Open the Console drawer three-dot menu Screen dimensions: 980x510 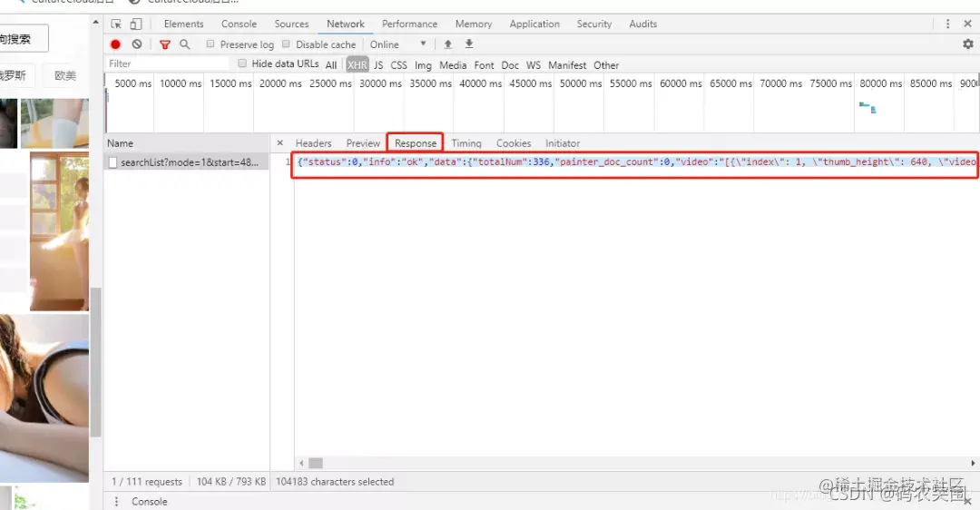click(116, 501)
